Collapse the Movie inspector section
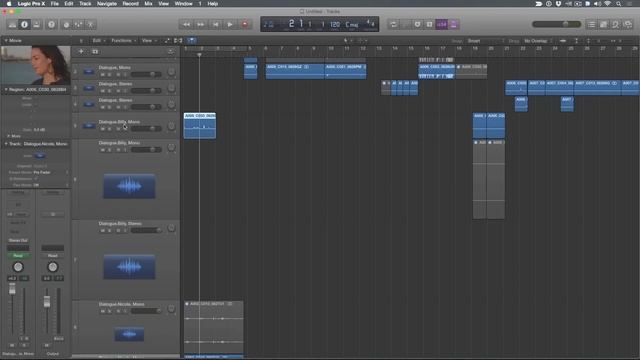Image resolution: width=640 pixels, height=360 pixels. tap(6, 40)
